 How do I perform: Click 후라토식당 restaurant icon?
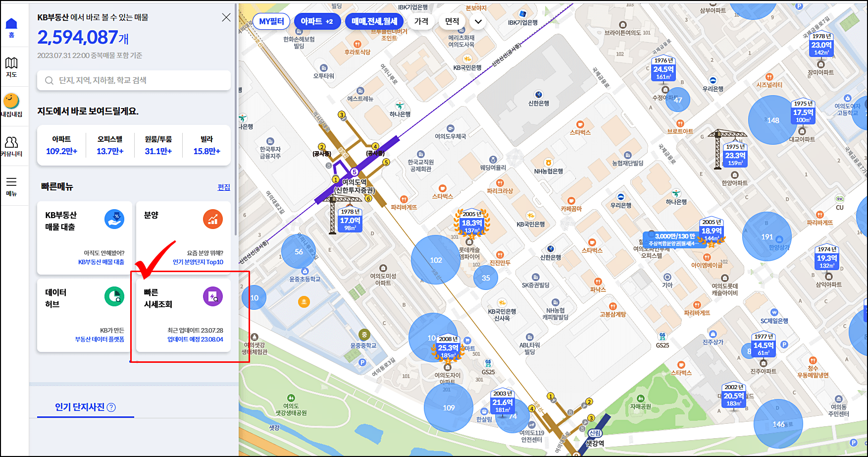[357, 44]
